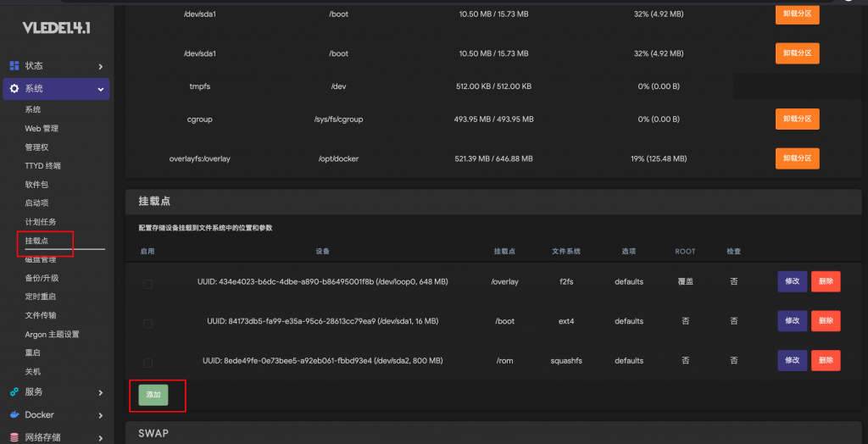Click the 状态 dashboard icon in sidebar

(x=14, y=66)
